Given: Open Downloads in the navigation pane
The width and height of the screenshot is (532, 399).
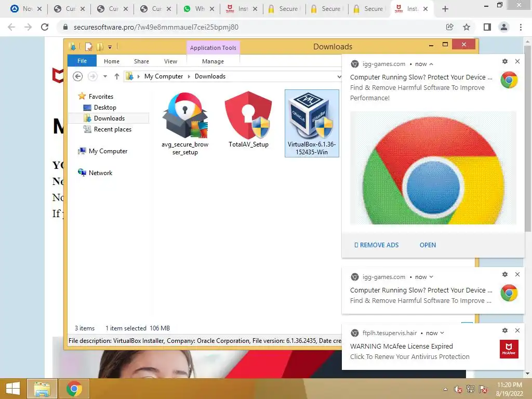Looking at the screenshot, I should pos(109,118).
